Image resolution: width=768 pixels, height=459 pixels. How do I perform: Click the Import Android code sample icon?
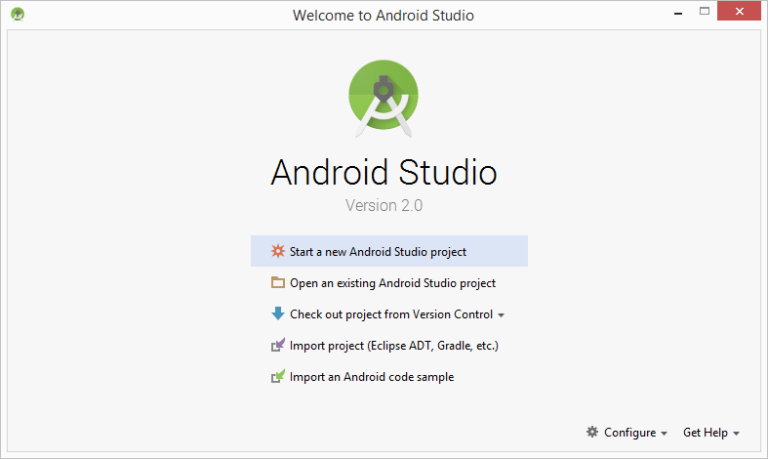pyautogui.click(x=278, y=377)
